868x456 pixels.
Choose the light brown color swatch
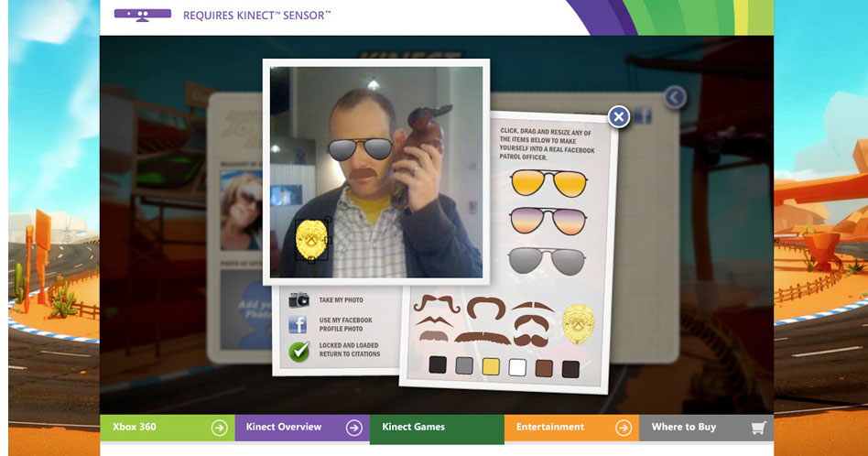pyautogui.click(x=544, y=368)
